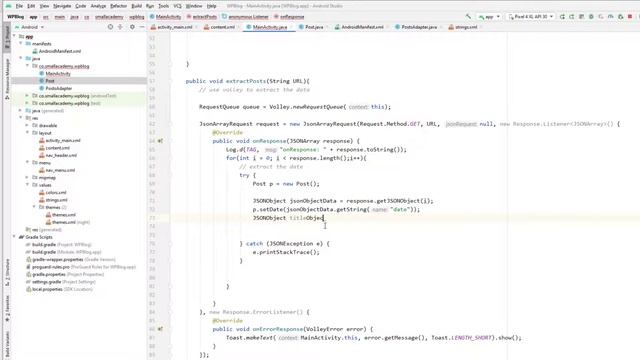Viewport: 640px width, 360px height.
Task: Switch to activity_main.xml editor tab
Action: (175, 27)
